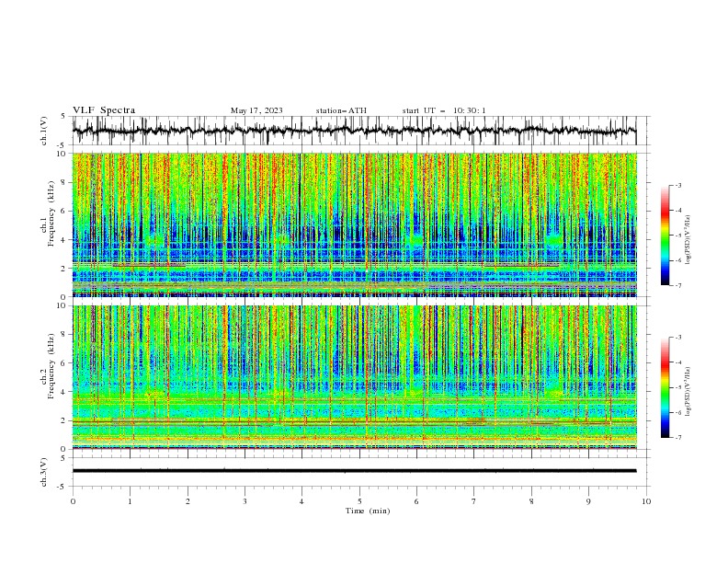
Task: Click the 'VLF Spectra' title text
Action: tap(104, 110)
